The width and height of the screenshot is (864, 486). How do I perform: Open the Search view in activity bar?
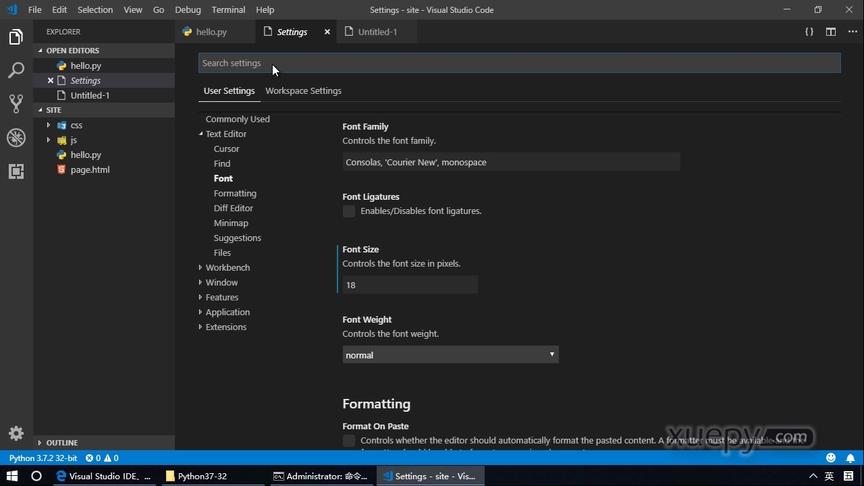tap(16, 70)
